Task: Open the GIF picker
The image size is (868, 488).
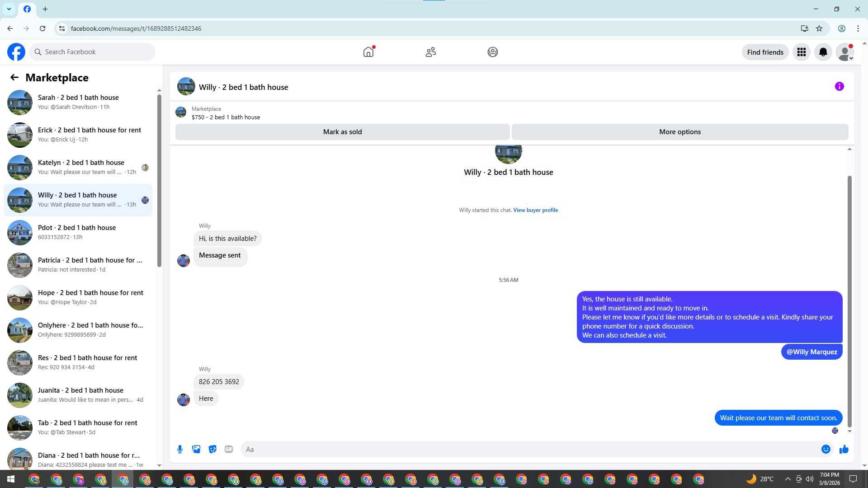Action: click(x=229, y=449)
